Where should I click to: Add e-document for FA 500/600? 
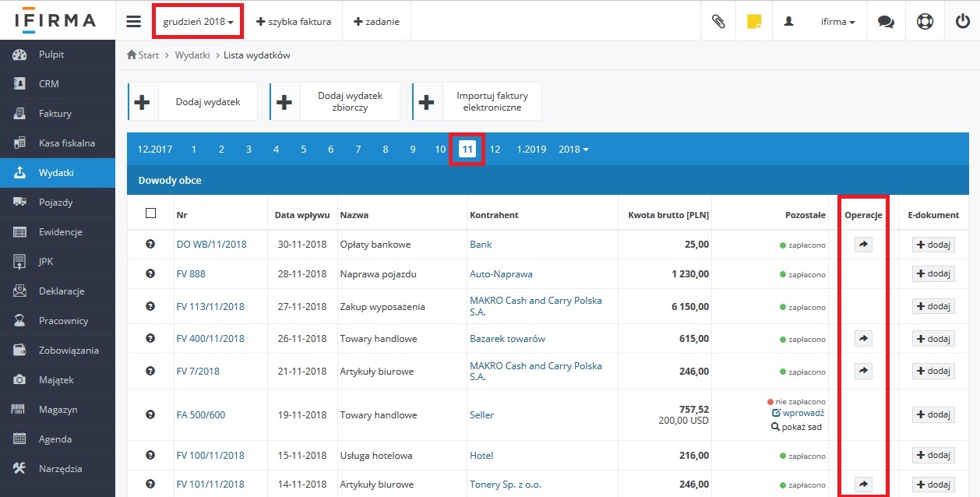933,415
